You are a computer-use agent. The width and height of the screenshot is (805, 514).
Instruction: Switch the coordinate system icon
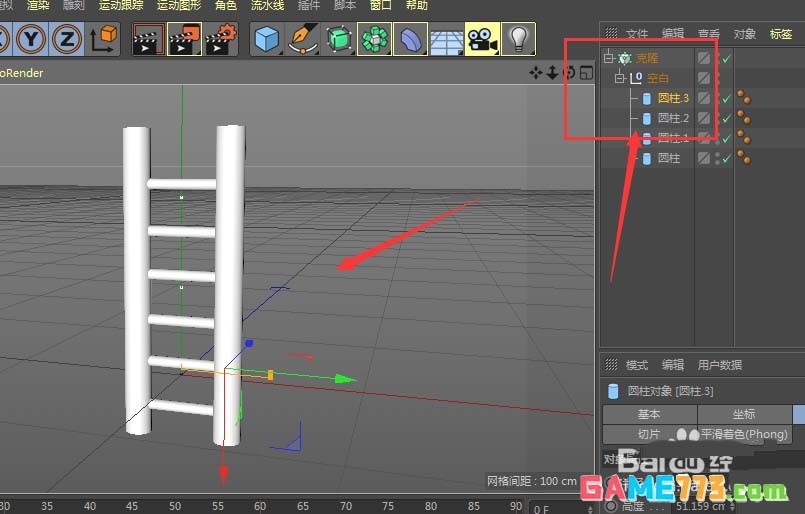point(103,39)
